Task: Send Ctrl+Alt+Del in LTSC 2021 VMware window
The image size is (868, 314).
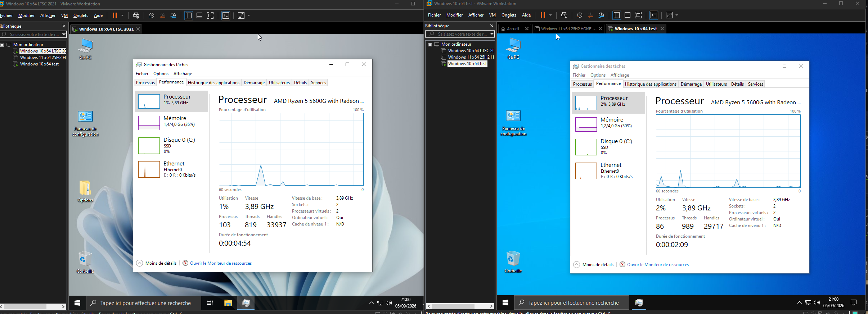Action: coord(136,15)
